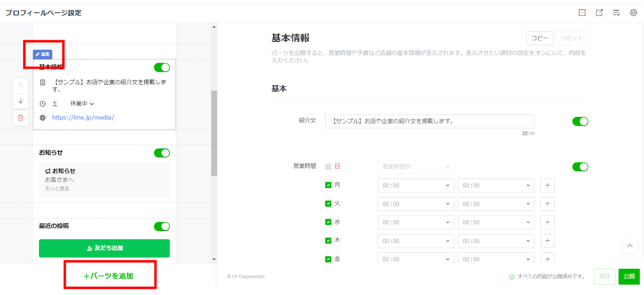The image size is (644, 295).
Task: Add time slot for 金 with plus
Action: 547,259
